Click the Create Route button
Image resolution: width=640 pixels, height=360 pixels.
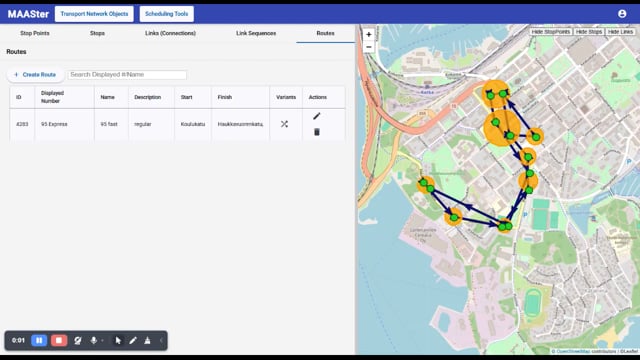[x=35, y=75]
